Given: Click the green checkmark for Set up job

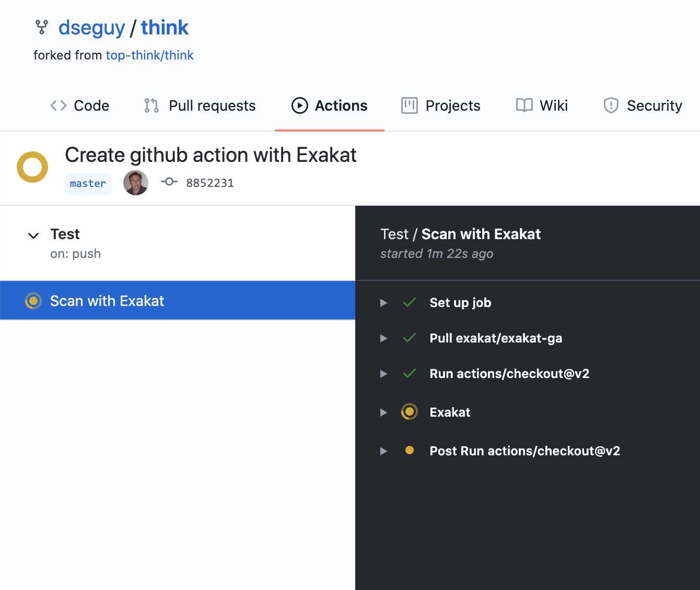Looking at the screenshot, I should [410, 302].
